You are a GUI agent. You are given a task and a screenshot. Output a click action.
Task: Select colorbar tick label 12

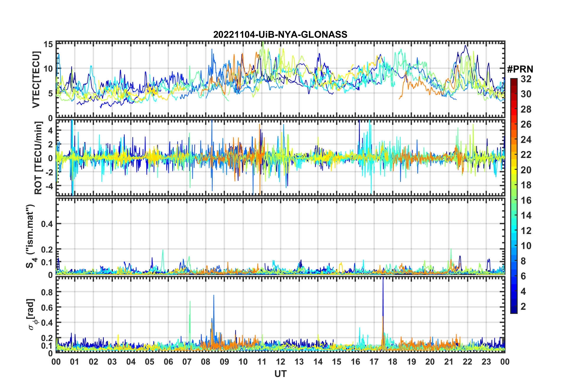point(526,230)
